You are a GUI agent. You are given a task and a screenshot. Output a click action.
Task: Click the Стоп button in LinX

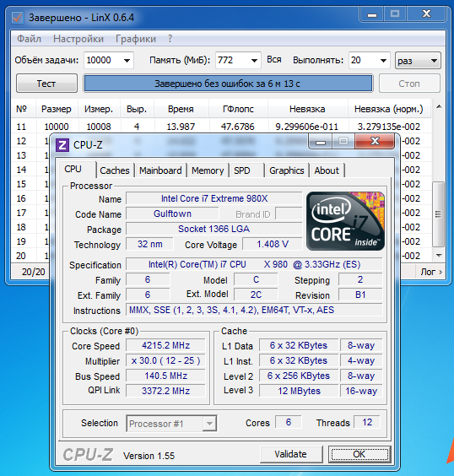point(409,84)
